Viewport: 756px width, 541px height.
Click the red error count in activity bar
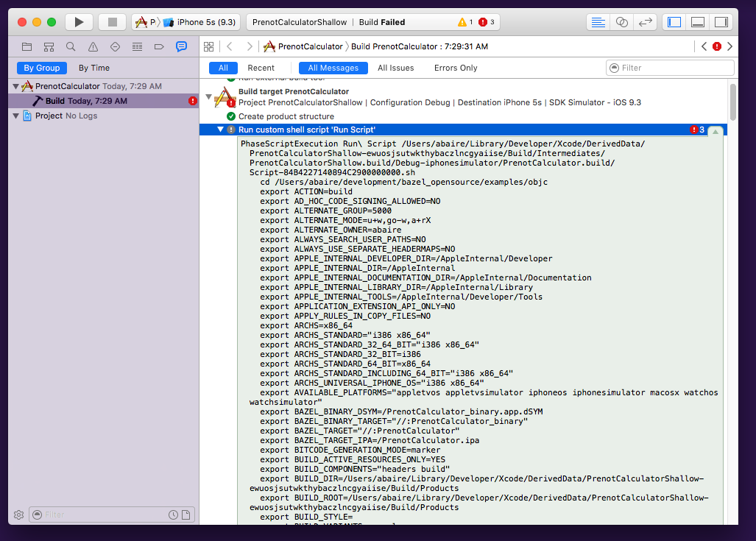point(486,22)
